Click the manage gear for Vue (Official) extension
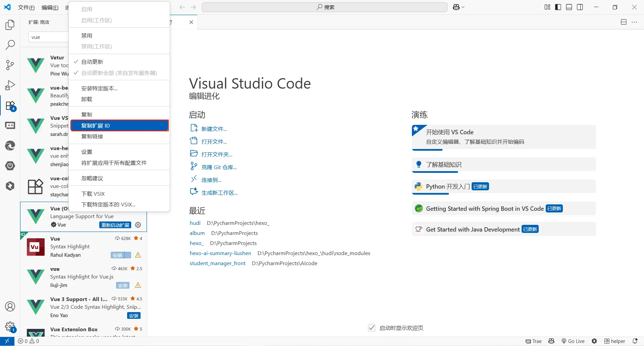This screenshot has width=644, height=346. coord(138,225)
